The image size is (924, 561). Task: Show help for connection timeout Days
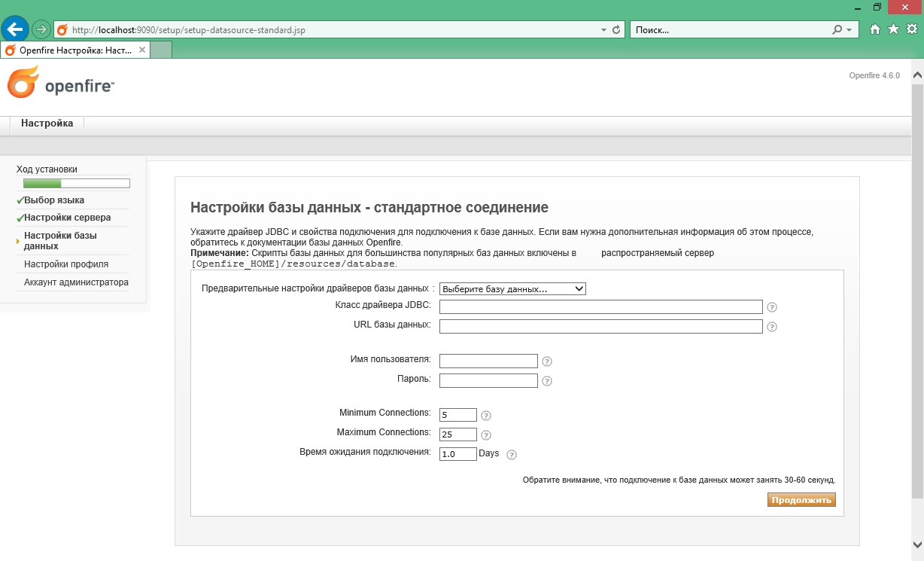512,455
